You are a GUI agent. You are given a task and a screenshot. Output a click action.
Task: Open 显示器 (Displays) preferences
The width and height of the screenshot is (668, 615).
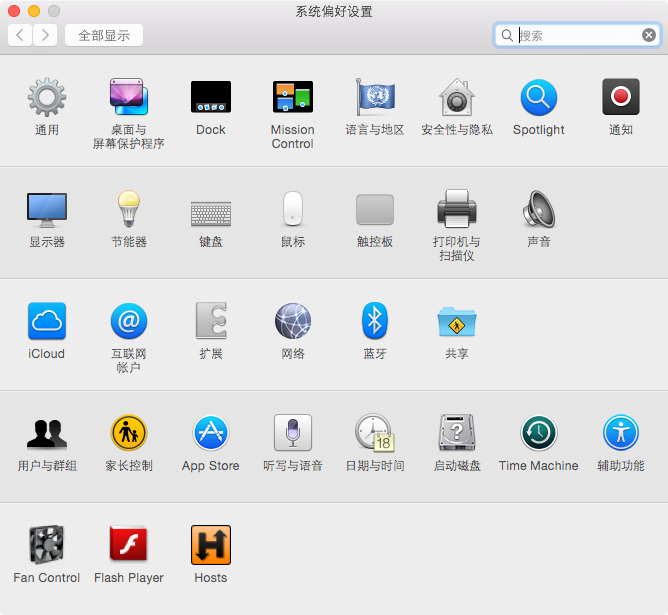click(47, 210)
